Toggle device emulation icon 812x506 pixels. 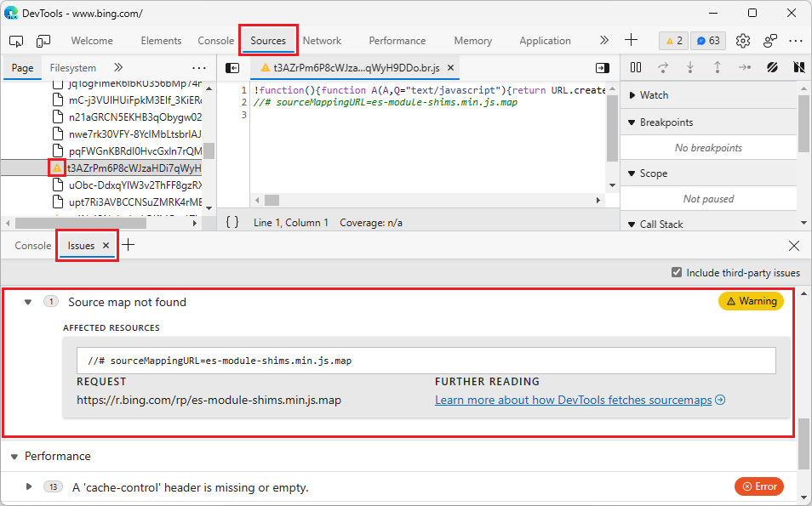click(43, 41)
